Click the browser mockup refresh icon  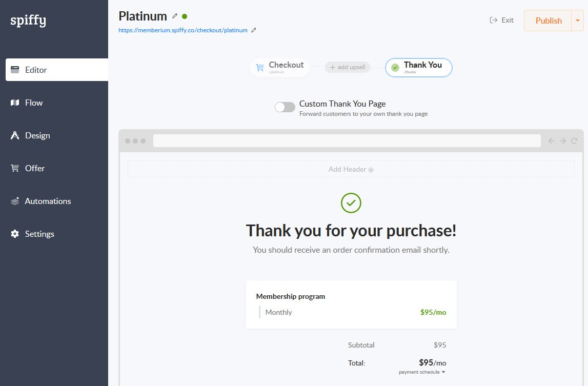coord(574,141)
